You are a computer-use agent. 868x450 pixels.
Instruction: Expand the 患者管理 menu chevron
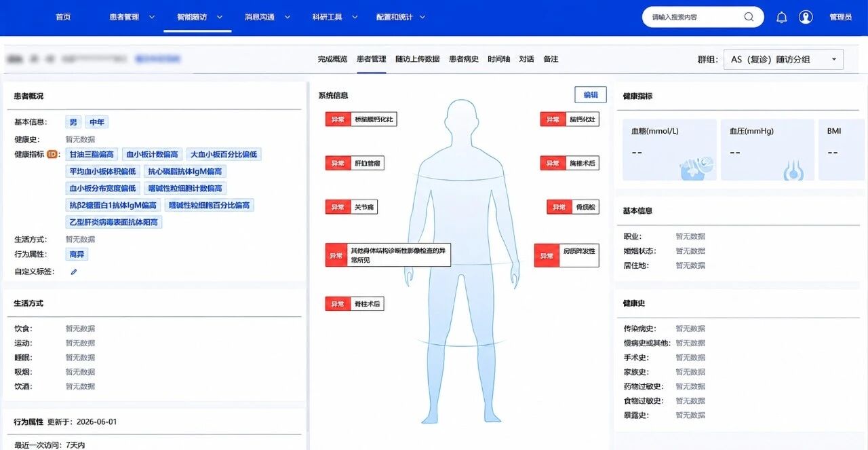tap(151, 17)
